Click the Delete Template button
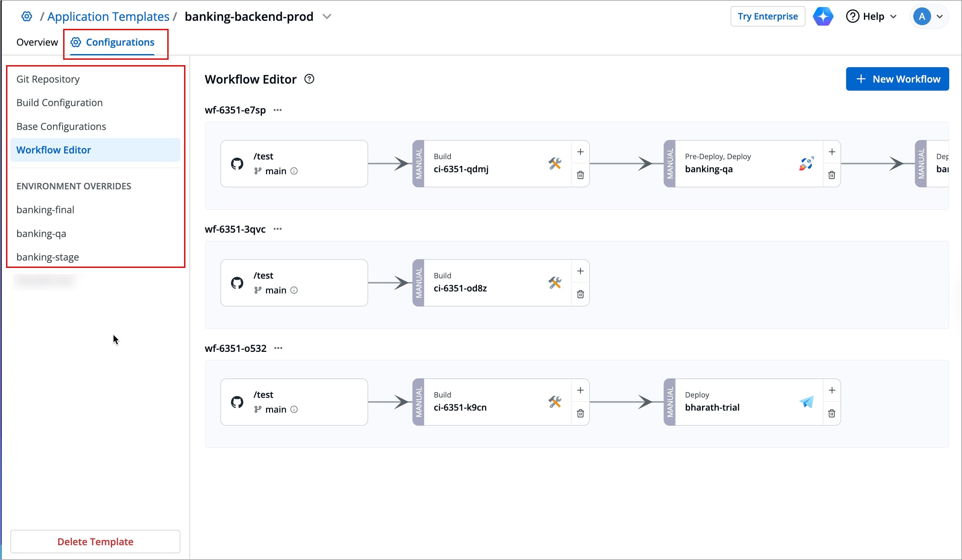 click(x=95, y=541)
